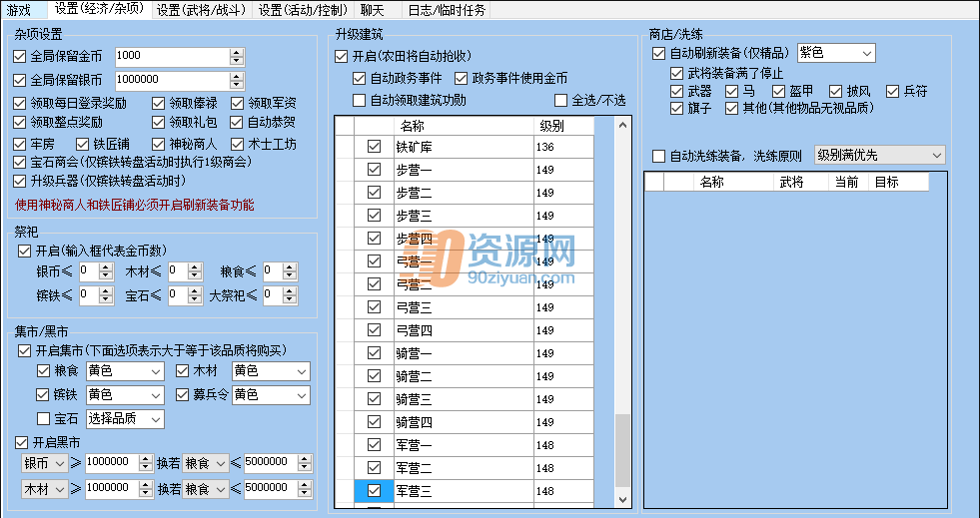The image size is (980, 518).
Task: Click the level 136 cell
Action: (x=563, y=147)
